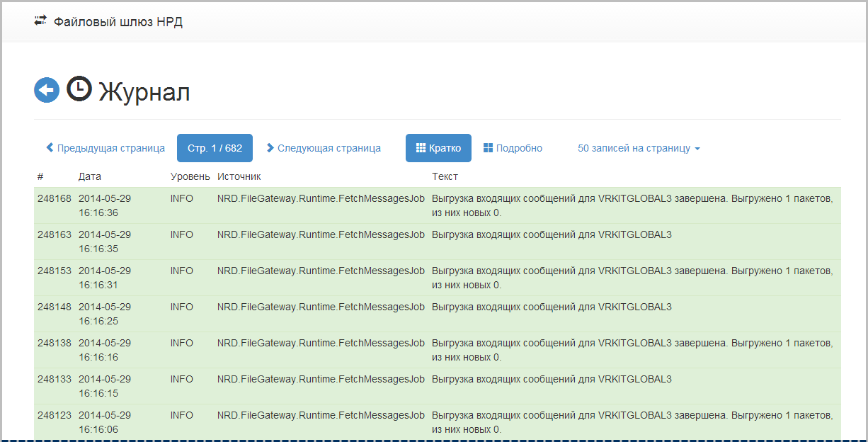
Task: Switch to Кратко view
Action: (438, 148)
